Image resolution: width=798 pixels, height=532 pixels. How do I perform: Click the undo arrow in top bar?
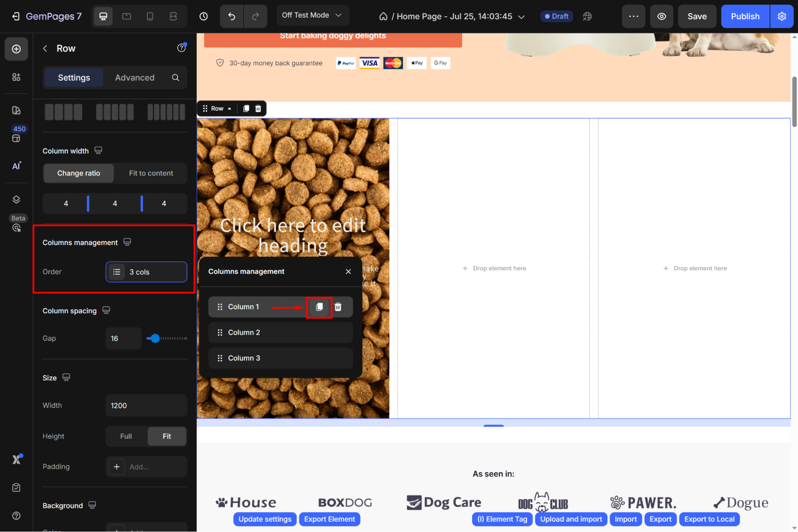click(232, 16)
